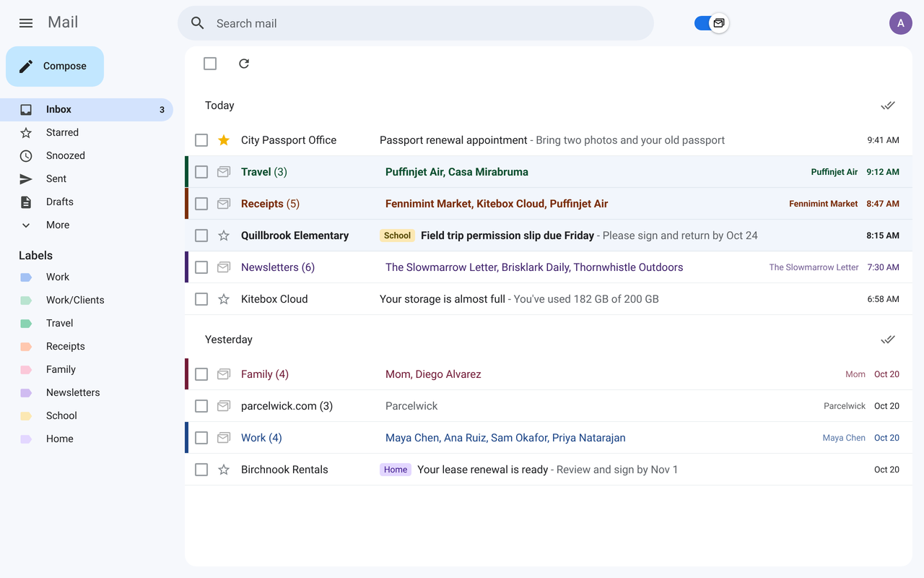The height and width of the screenshot is (578, 924).
Task: Star the Kitebox Cloud email
Action: 224,299
